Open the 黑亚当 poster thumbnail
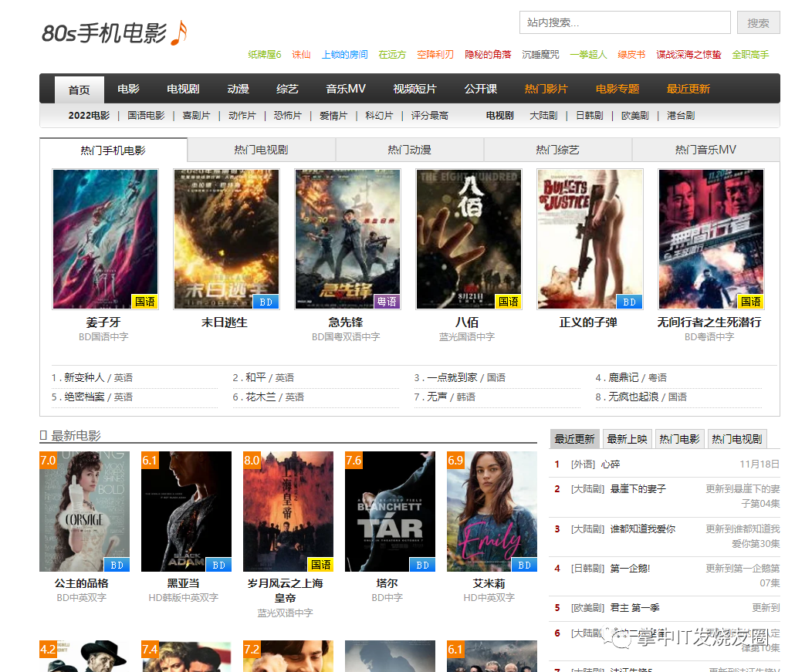 [x=187, y=512]
